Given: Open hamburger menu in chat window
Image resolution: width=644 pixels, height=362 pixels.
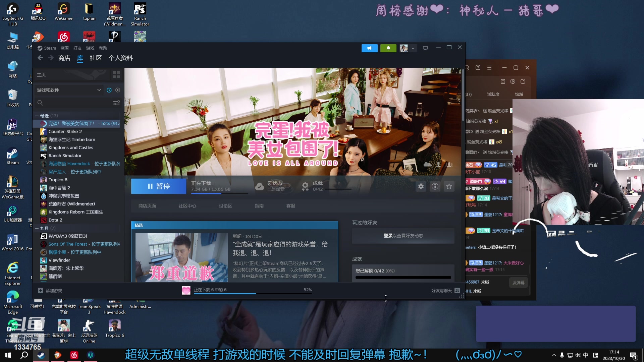Looking at the screenshot, I should click(x=489, y=68).
